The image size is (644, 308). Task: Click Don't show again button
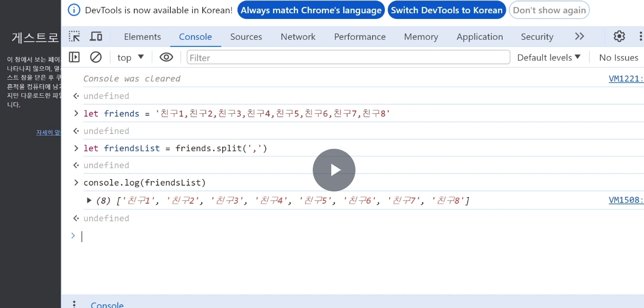point(549,10)
